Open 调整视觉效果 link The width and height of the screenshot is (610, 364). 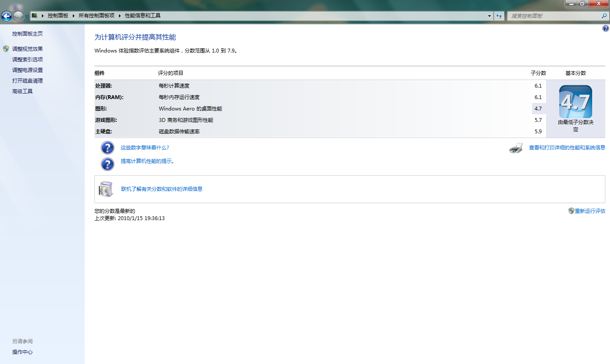click(28, 49)
